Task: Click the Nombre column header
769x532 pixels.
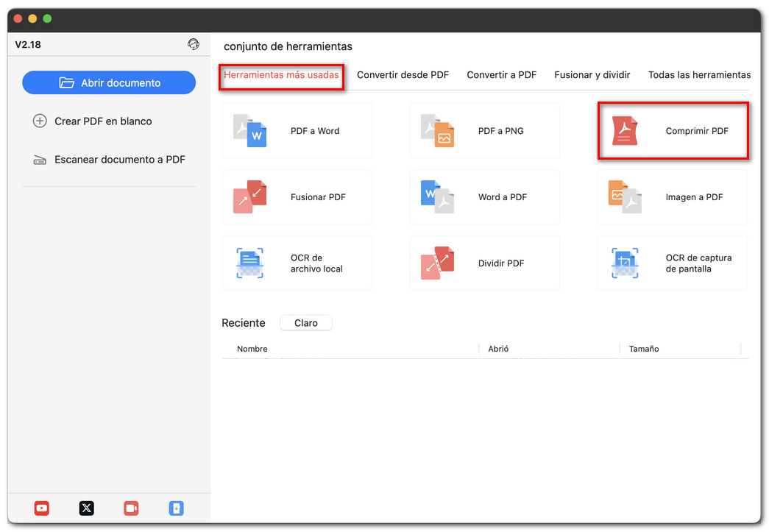Action: coord(252,348)
